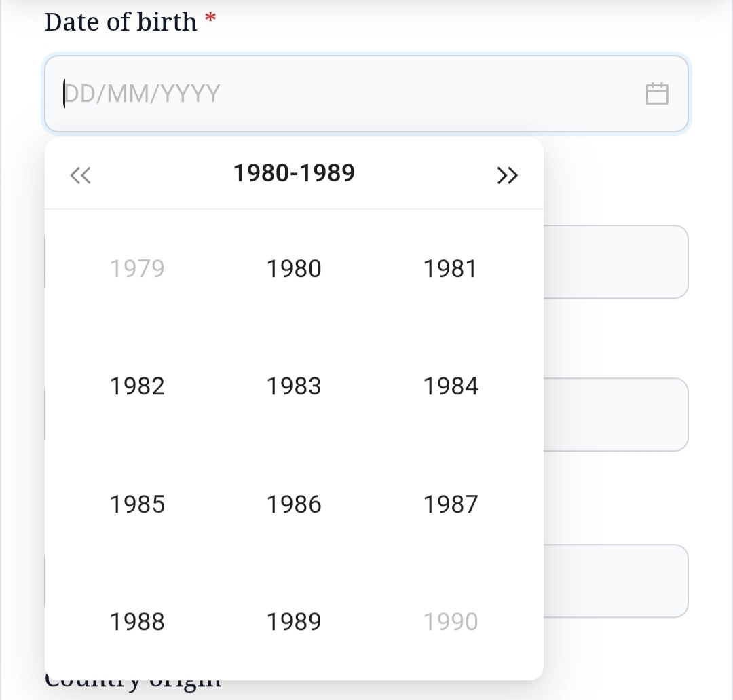
Task: Pick year 1982
Action: (137, 386)
